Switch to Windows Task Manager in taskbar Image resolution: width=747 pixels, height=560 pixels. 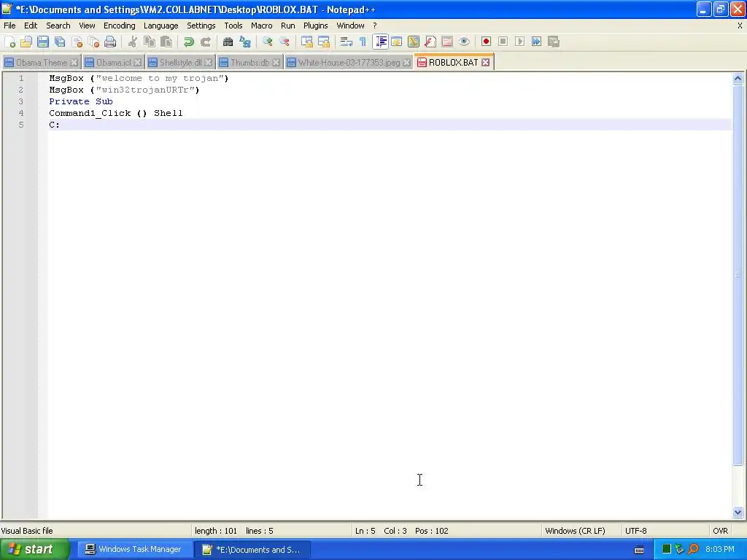click(x=134, y=550)
